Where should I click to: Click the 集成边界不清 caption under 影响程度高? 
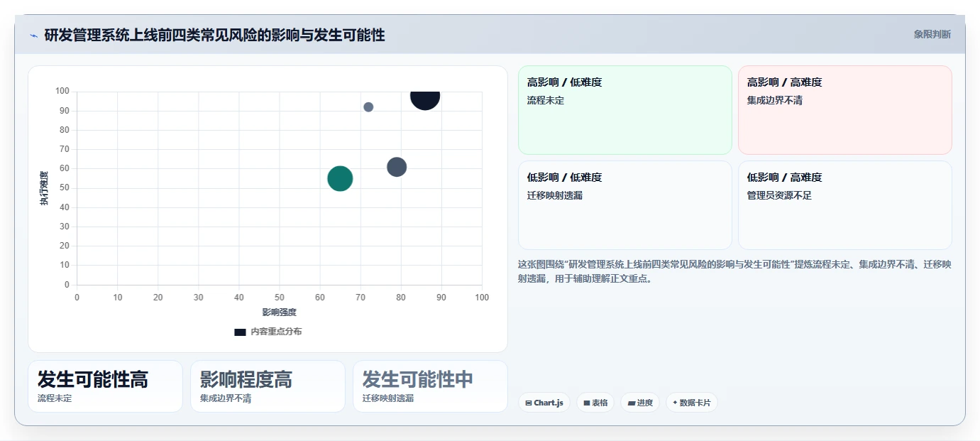[x=226, y=398]
